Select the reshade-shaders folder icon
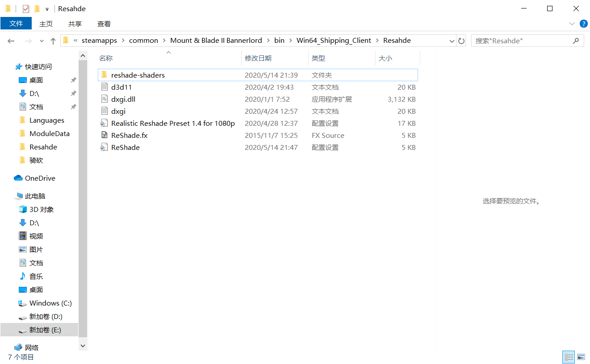 (104, 74)
